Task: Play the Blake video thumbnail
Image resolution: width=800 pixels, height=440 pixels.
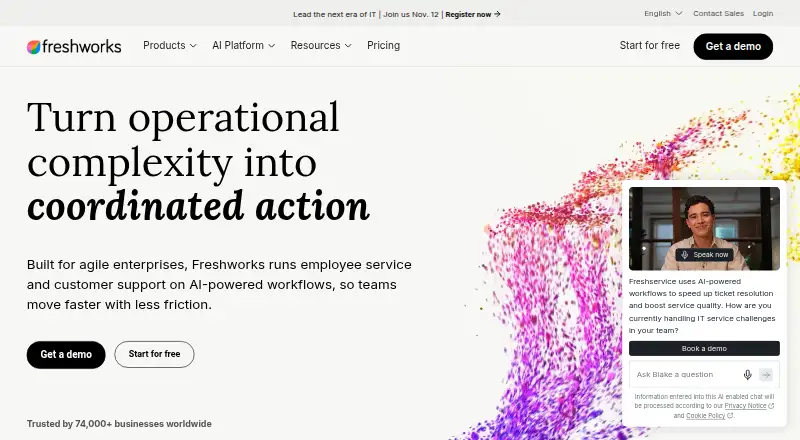Action: [x=704, y=229]
